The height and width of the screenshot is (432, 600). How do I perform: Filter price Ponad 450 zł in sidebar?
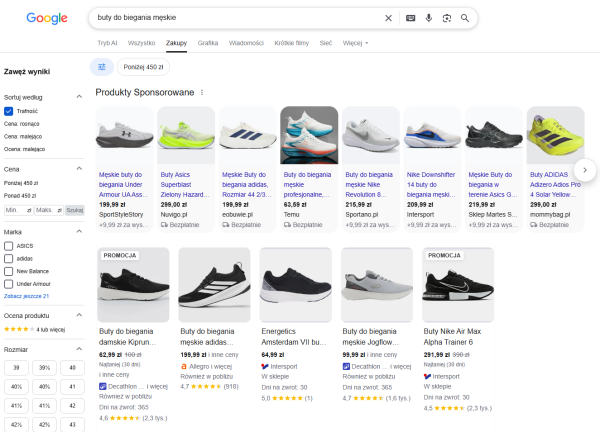pyautogui.click(x=20, y=196)
